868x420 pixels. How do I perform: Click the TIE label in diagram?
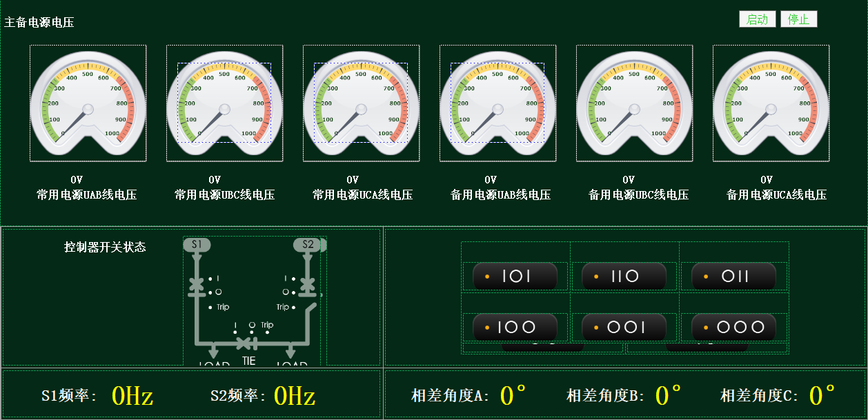(248, 359)
